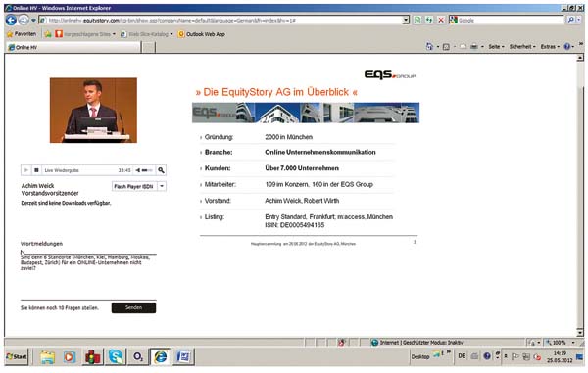Adjust the player volume slider

(147, 170)
